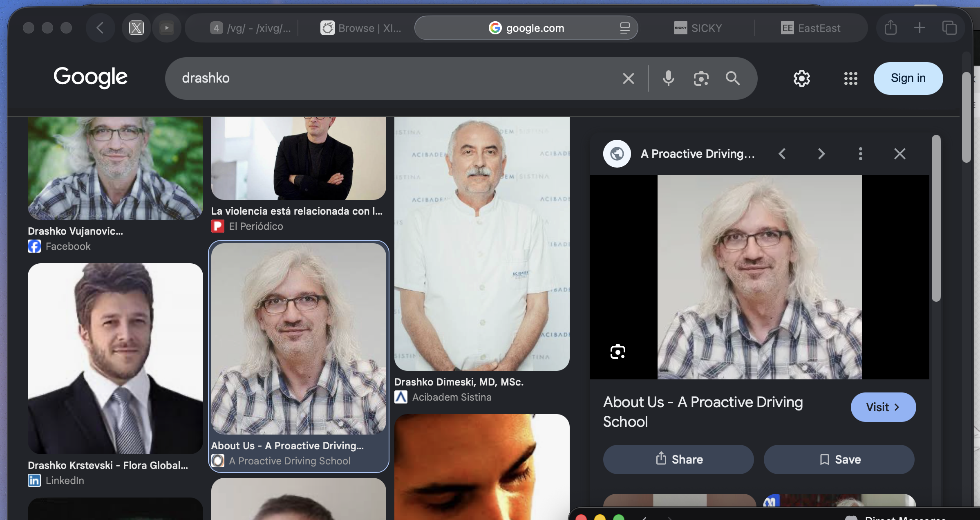Screen dimensions: 980x520
Task: Click the page vertical scrollbar
Action: [966, 117]
